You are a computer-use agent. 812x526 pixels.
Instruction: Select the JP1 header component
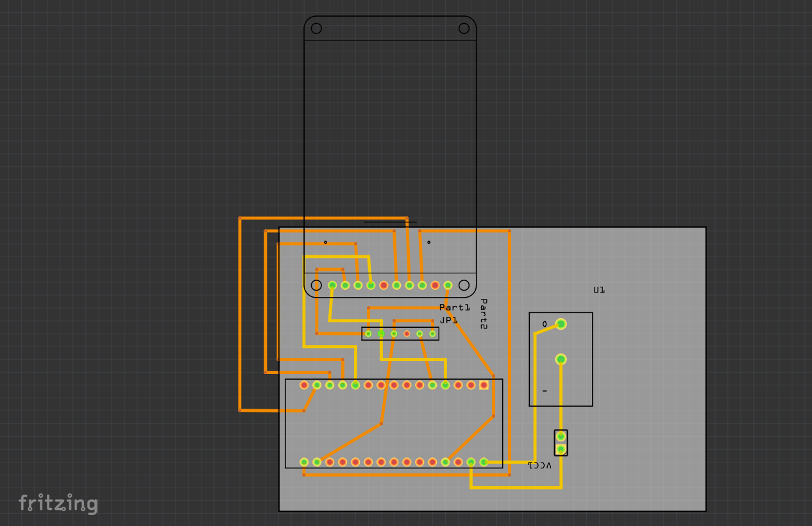[x=400, y=333]
